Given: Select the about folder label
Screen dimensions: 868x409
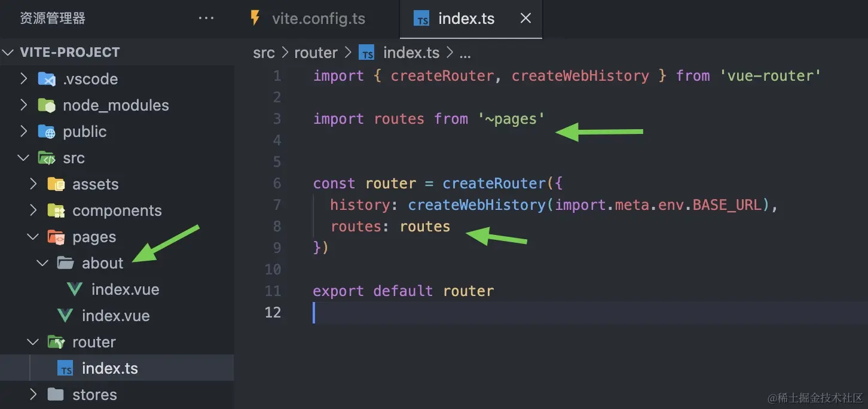Looking at the screenshot, I should tap(103, 263).
